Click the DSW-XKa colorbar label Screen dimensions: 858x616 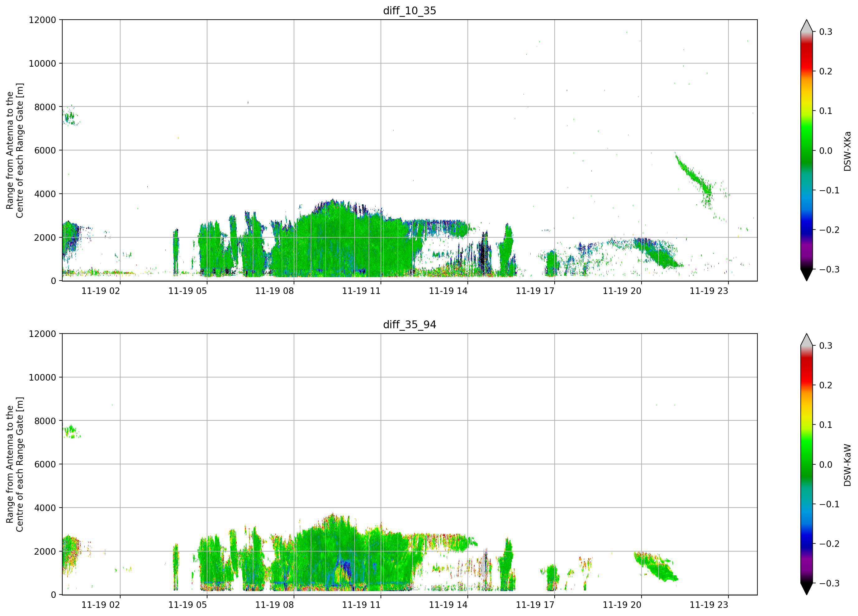coord(847,151)
